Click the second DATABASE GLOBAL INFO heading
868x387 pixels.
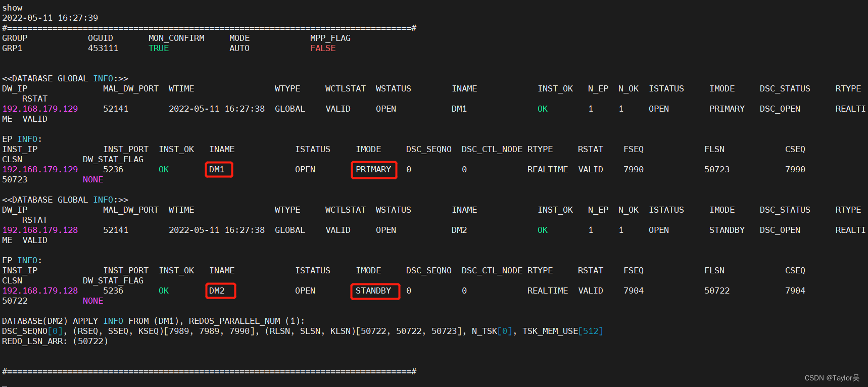(x=65, y=200)
